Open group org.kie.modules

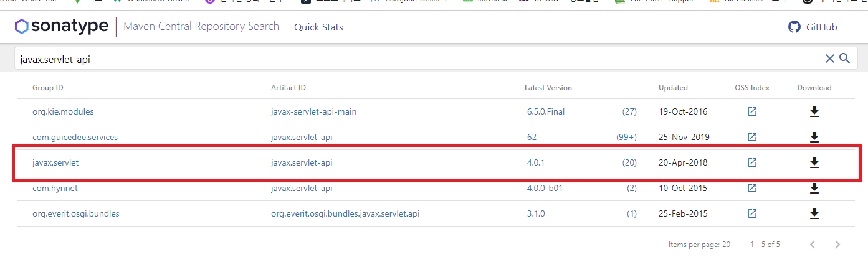(63, 112)
